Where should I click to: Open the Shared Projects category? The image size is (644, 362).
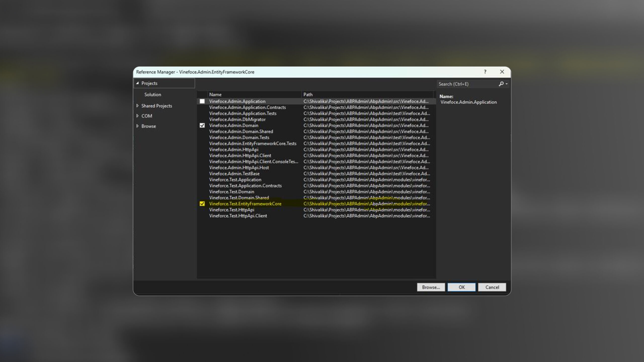[x=157, y=106]
